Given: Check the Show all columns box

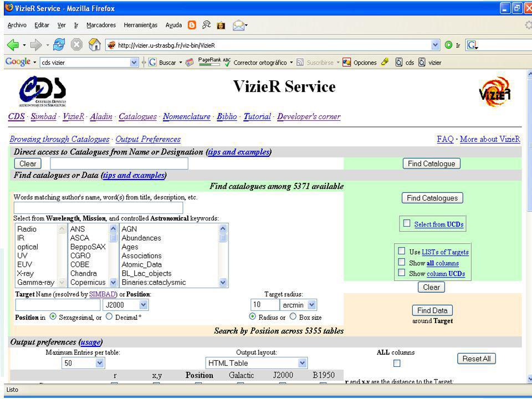Looking at the screenshot, I should click(402, 262).
